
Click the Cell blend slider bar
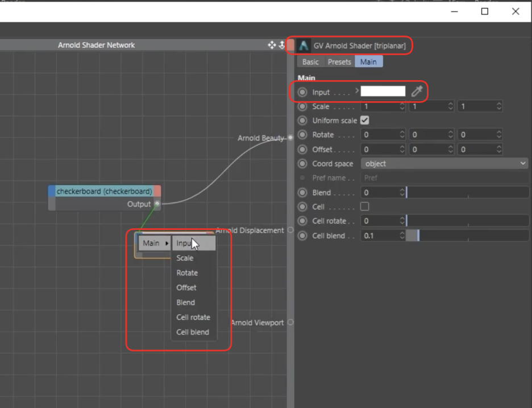468,236
